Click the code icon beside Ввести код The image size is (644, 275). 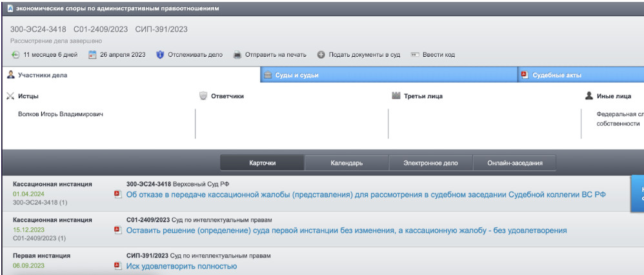[x=415, y=55]
